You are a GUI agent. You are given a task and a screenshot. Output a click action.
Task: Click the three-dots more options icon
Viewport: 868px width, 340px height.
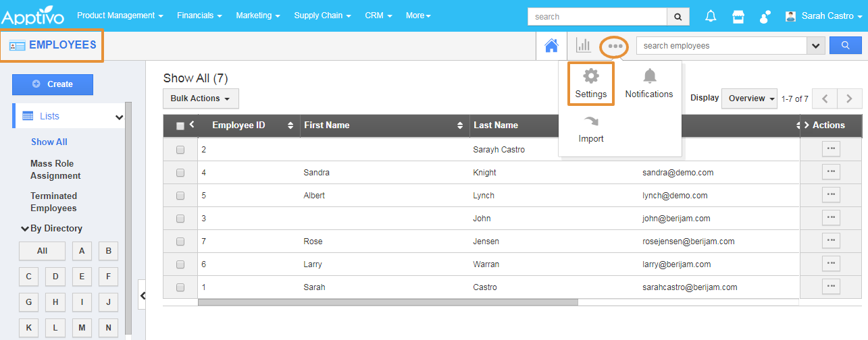click(x=615, y=46)
